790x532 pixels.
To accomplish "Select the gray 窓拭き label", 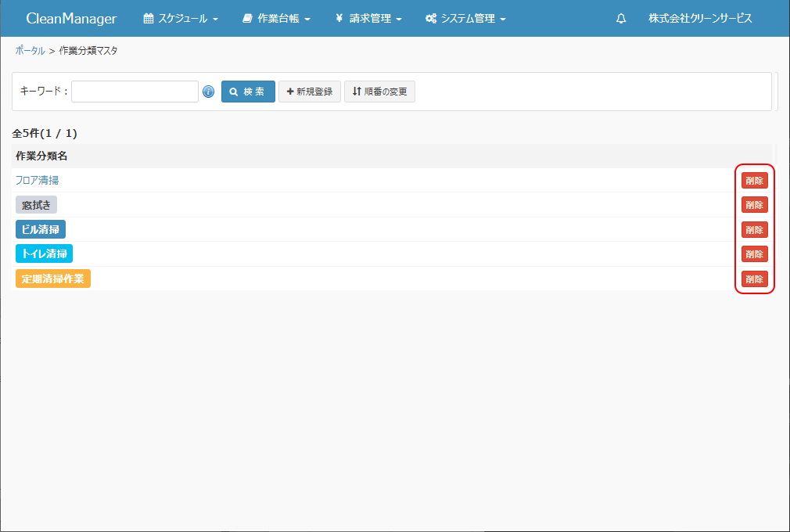I will [x=36, y=205].
